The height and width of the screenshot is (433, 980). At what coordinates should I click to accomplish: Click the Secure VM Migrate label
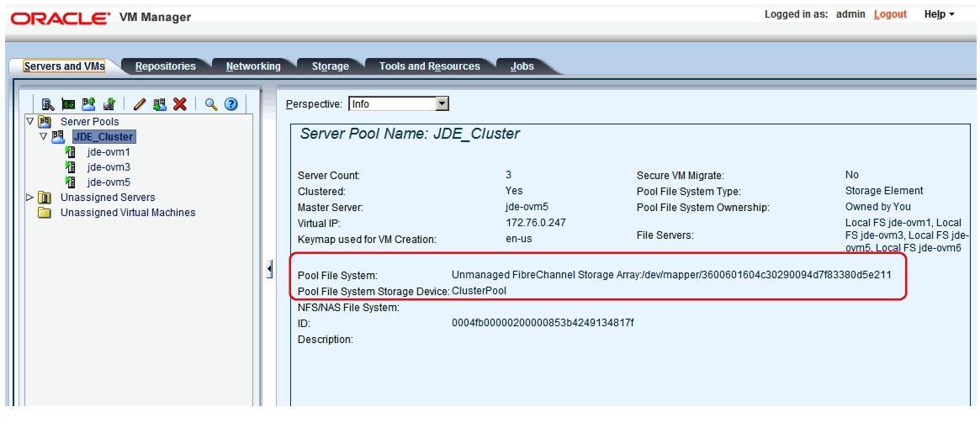(680, 176)
